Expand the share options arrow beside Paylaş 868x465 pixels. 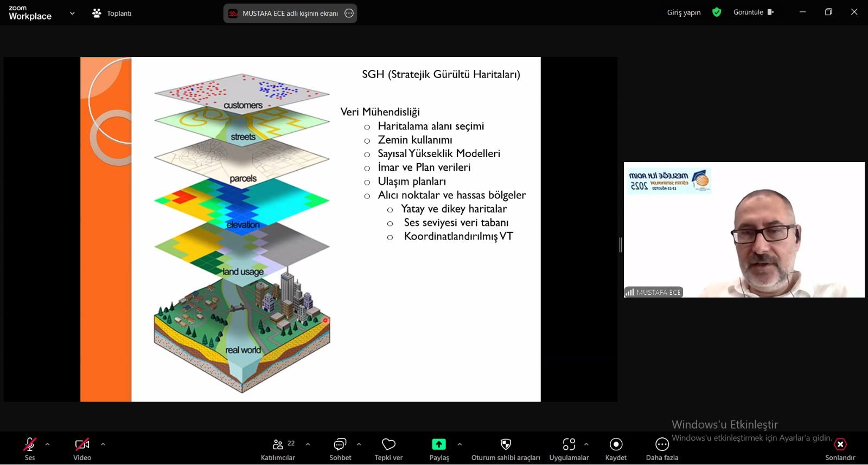pos(459,444)
